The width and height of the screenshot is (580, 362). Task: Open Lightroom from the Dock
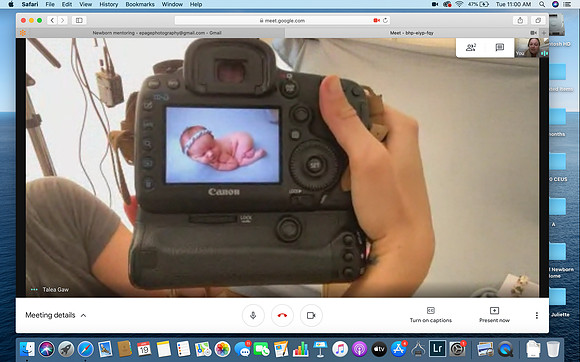438,349
